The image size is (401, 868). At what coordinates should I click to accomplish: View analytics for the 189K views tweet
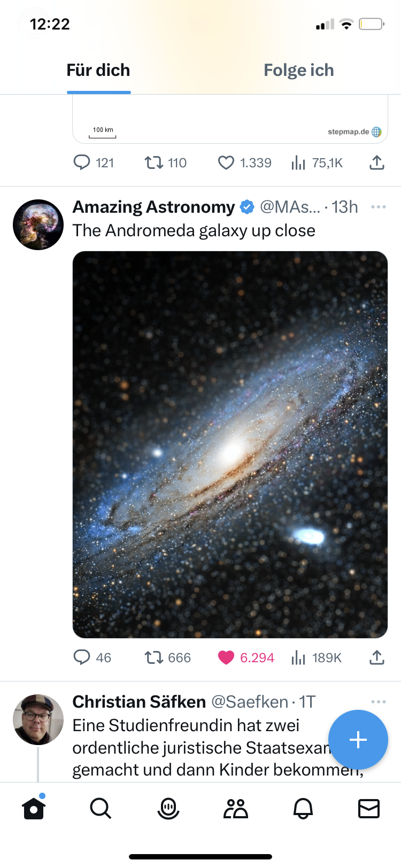[x=317, y=657]
